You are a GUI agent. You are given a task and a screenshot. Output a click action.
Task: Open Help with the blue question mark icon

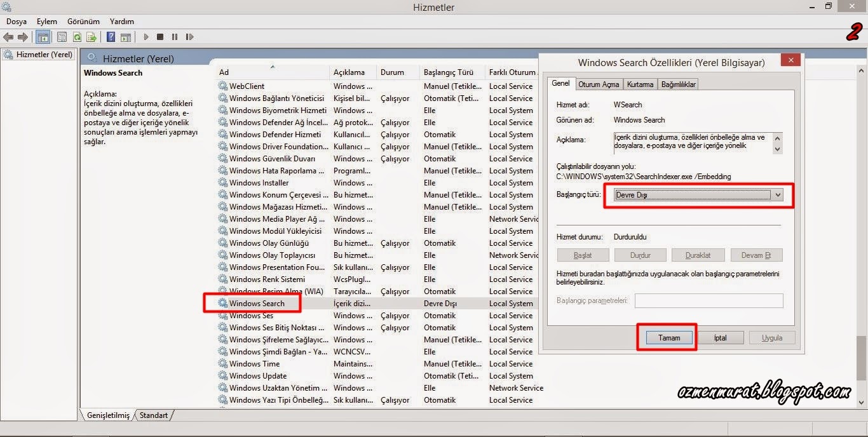[x=111, y=37]
